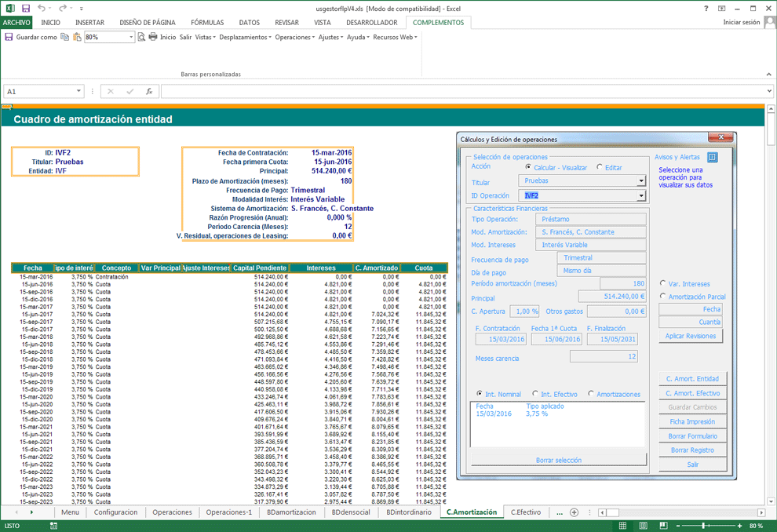Open the Operaciones toolbar dropdown
Image resolution: width=777 pixels, height=532 pixels.
tap(295, 37)
